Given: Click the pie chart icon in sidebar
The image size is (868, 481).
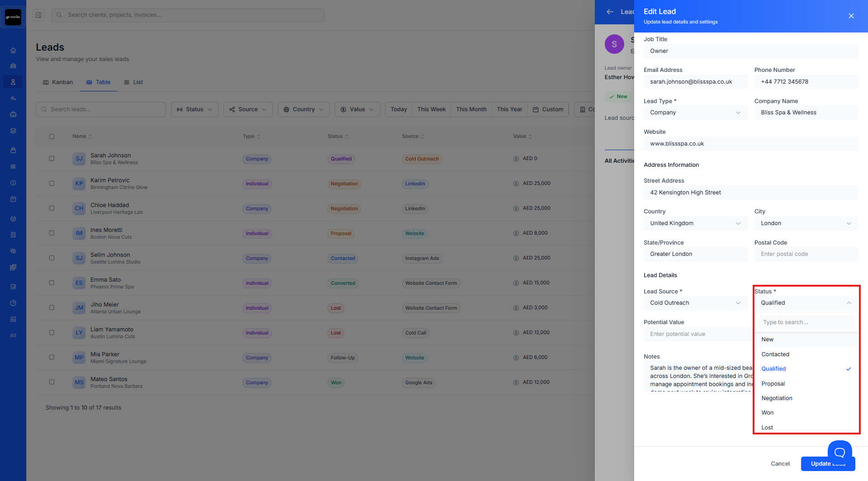Looking at the screenshot, I should 13,303.
